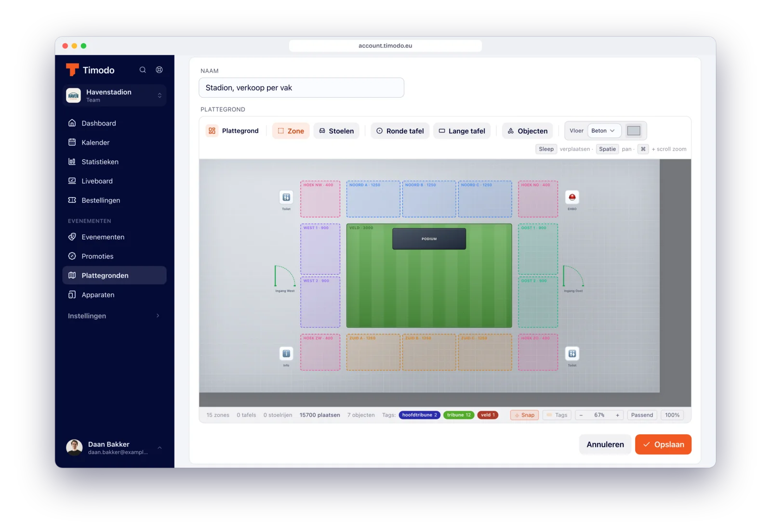Viewport: 771px width, 532px height.
Task: Select the Noord A zone
Action: (373, 199)
